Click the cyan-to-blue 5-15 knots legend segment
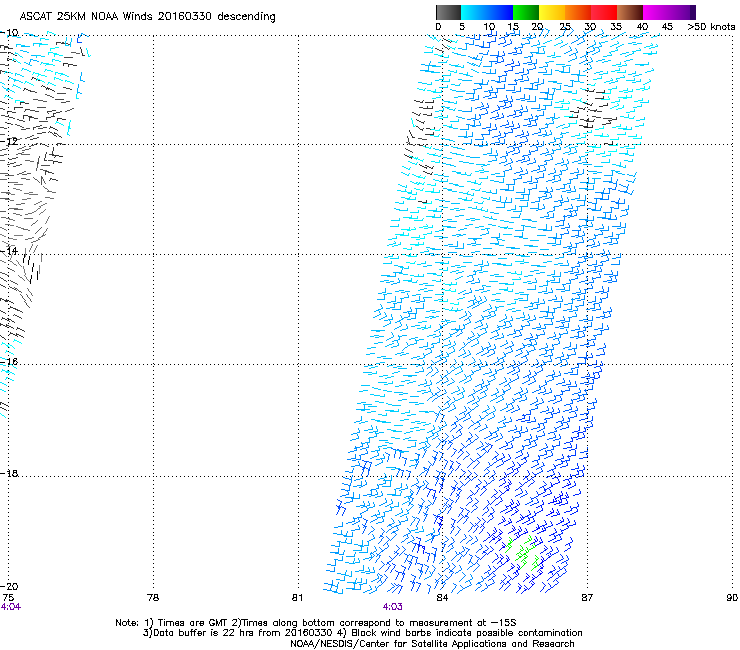 point(487,12)
